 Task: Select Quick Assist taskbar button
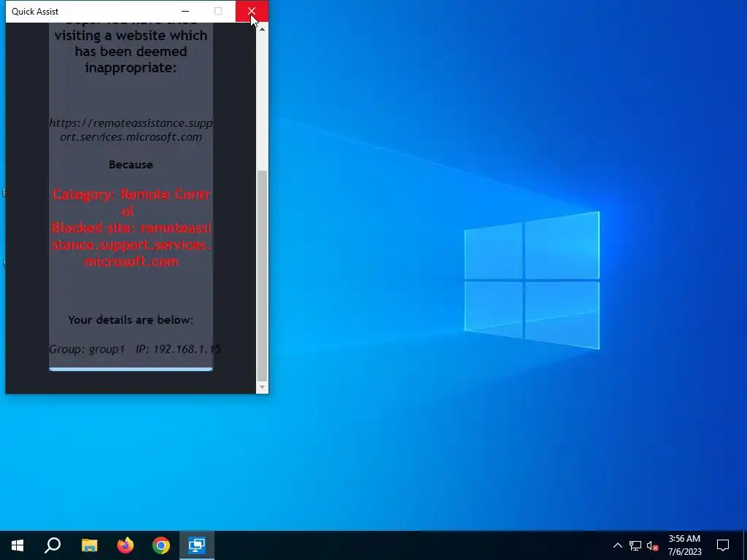197,545
